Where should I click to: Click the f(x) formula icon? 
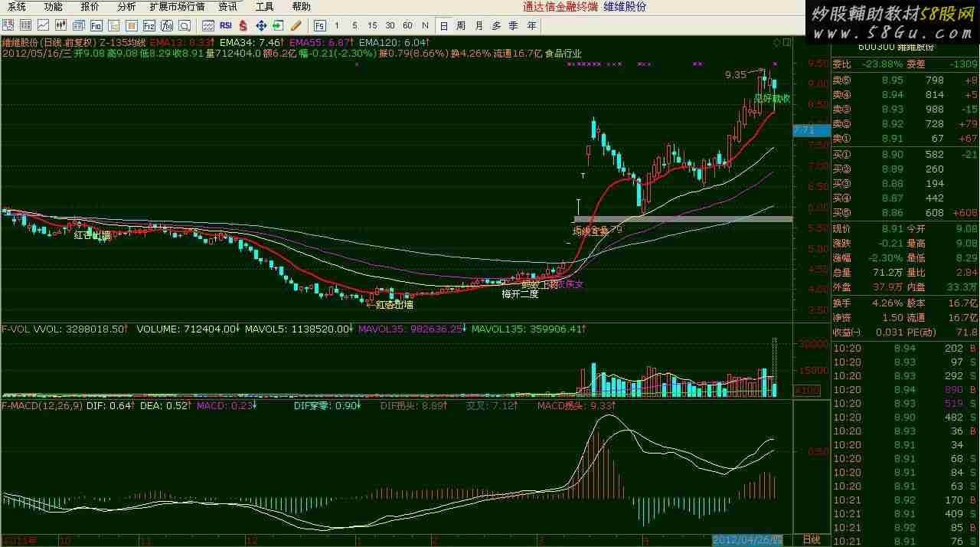(167, 25)
